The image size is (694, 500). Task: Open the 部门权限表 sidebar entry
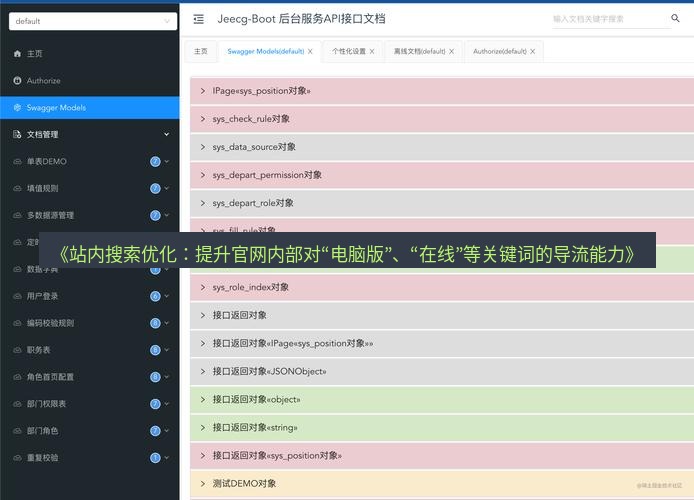coord(90,404)
